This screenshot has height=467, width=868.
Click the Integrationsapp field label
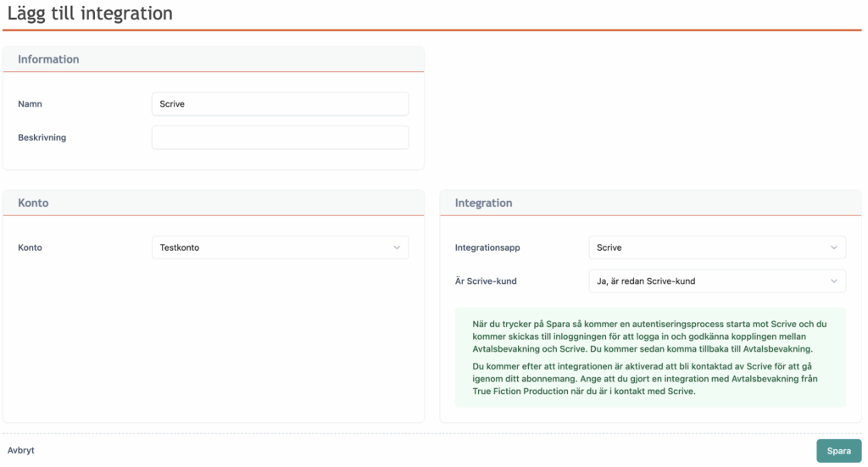pyautogui.click(x=487, y=247)
